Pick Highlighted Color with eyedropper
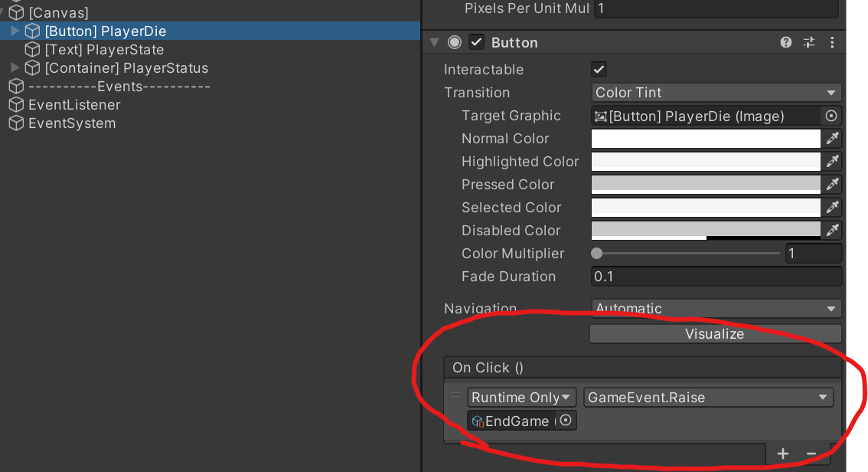The width and height of the screenshot is (868, 472). 833,161
